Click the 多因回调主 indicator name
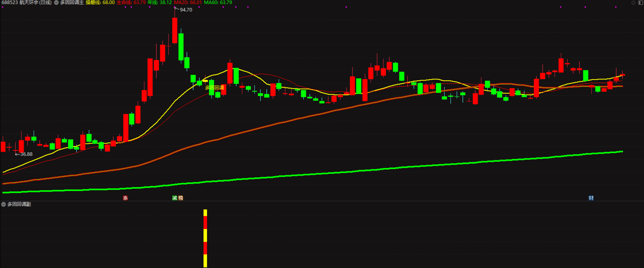 coord(72,3)
